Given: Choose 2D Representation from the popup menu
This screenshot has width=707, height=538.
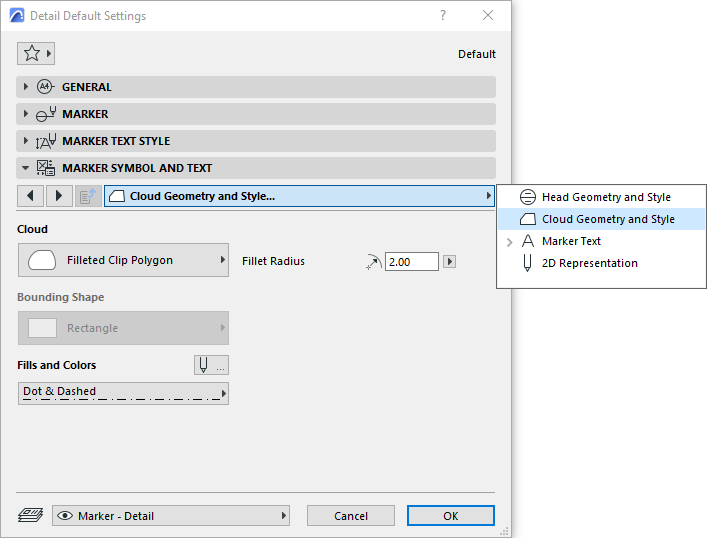Looking at the screenshot, I should coord(589,263).
